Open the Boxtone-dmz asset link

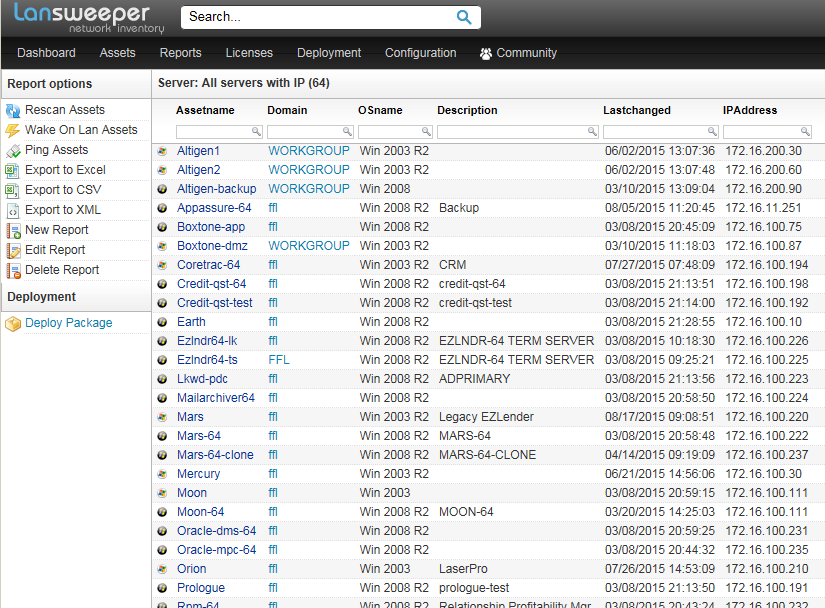(x=212, y=246)
